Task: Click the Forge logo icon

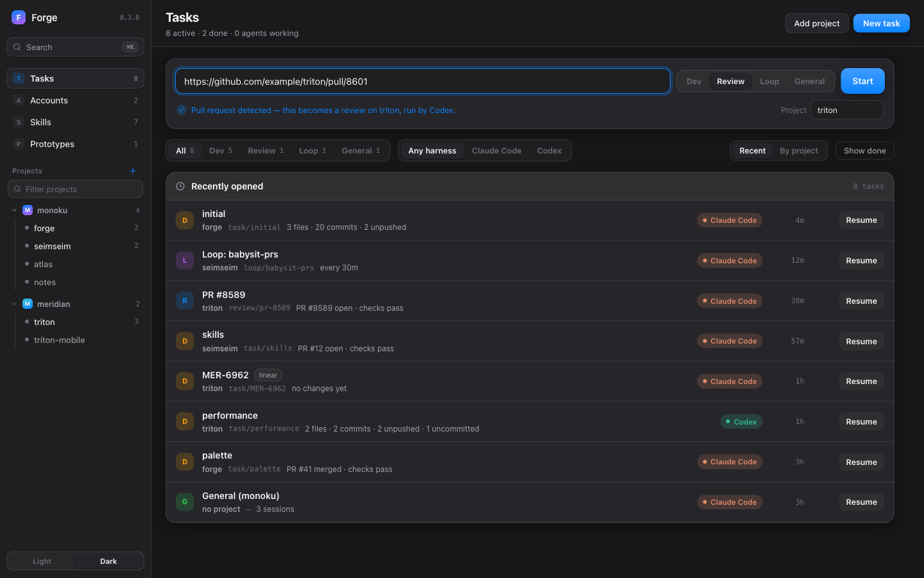Action: pyautogui.click(x=19, y=17)
